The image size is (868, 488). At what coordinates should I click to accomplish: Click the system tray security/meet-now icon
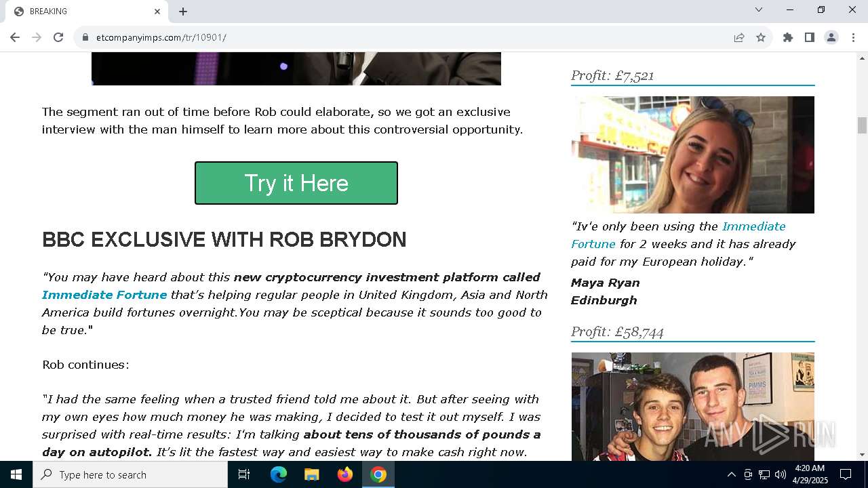tap(748, 474)
